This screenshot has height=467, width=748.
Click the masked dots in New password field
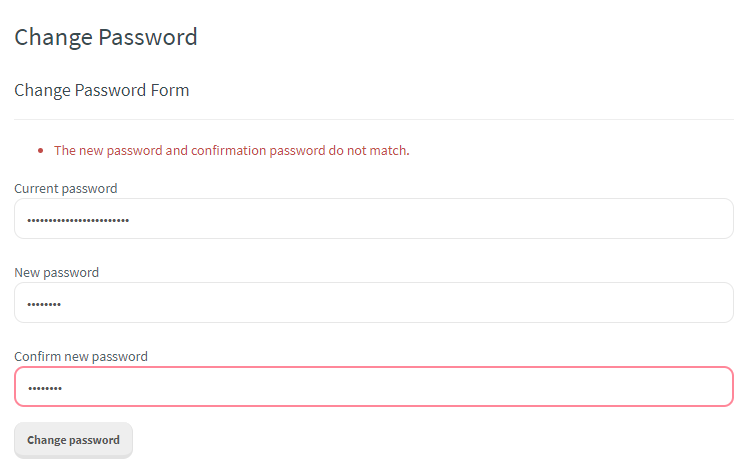pyautogui.click(x=44, y=304)
